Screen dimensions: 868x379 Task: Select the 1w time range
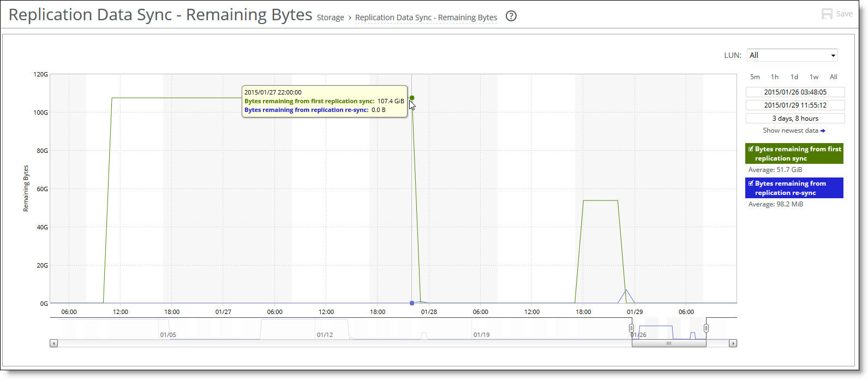(814, 77)
